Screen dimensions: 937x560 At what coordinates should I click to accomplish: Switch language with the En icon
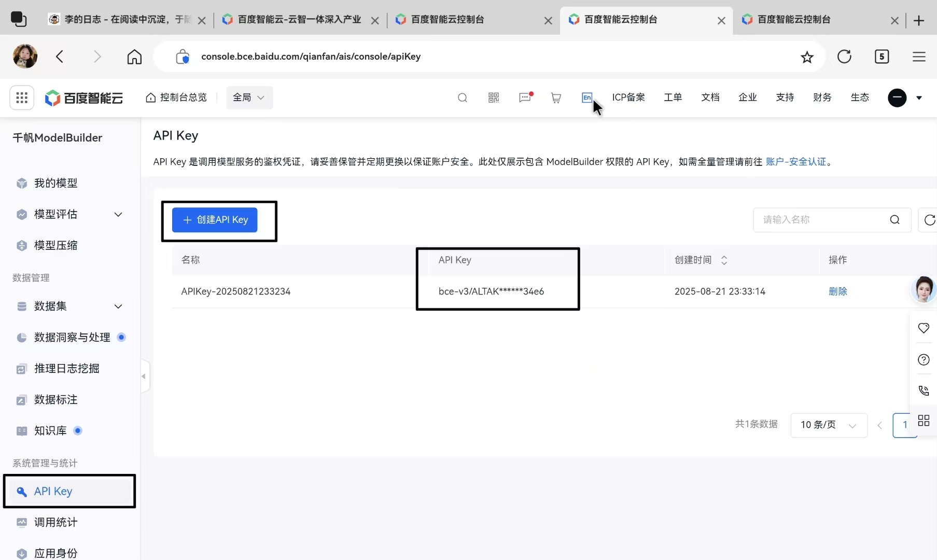[x=587, y=97]
